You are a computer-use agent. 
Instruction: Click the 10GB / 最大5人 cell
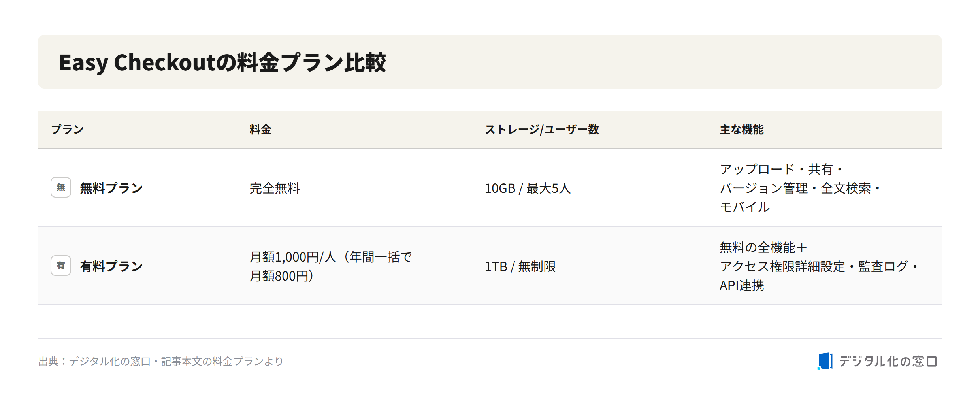(x=528, y=188)
